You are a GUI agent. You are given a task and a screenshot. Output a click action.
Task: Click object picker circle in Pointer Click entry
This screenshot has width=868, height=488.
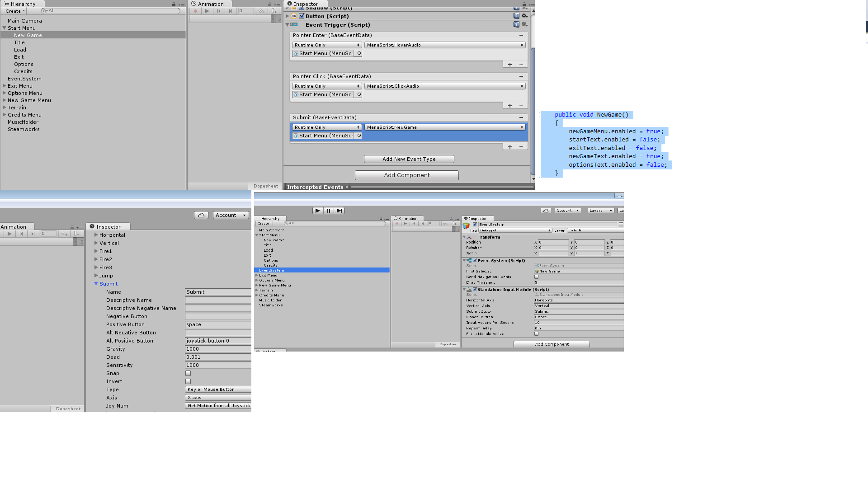(359, 94)
